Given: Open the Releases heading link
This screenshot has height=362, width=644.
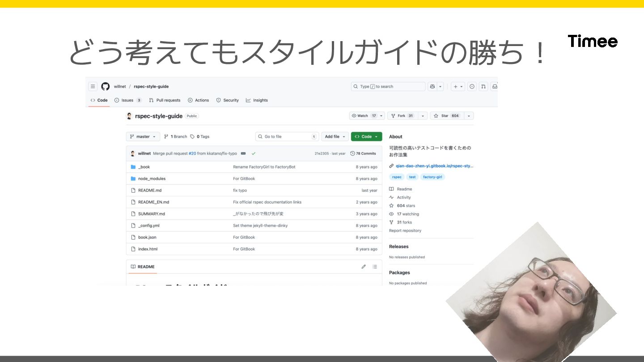Looking at the screenshot, I should point(399,247).
